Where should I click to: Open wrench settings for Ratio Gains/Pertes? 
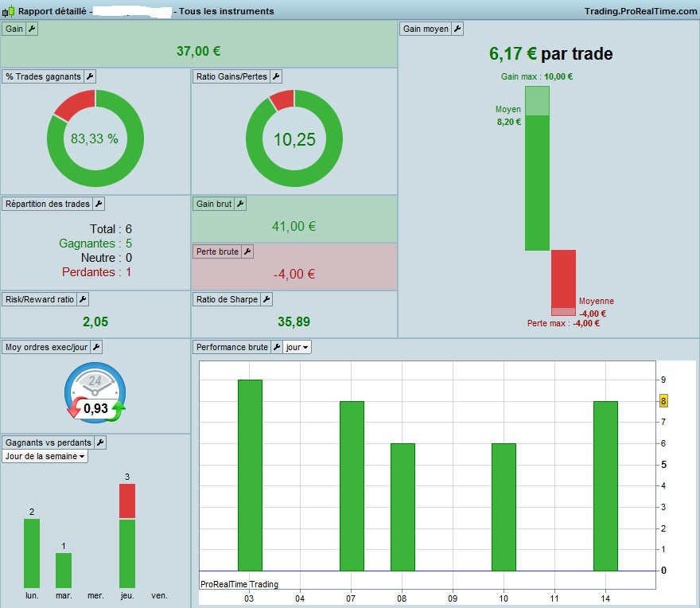(276, 76)
